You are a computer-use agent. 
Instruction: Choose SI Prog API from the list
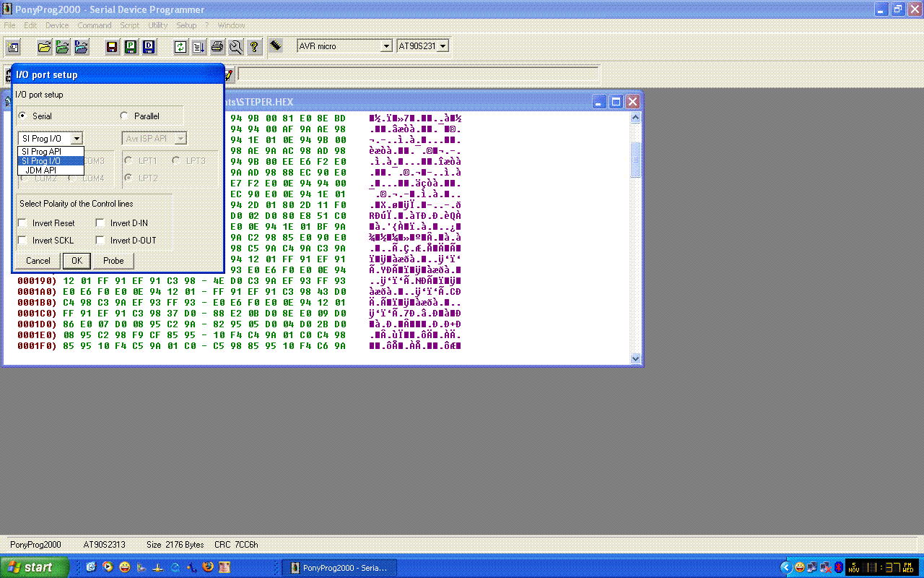51,152
